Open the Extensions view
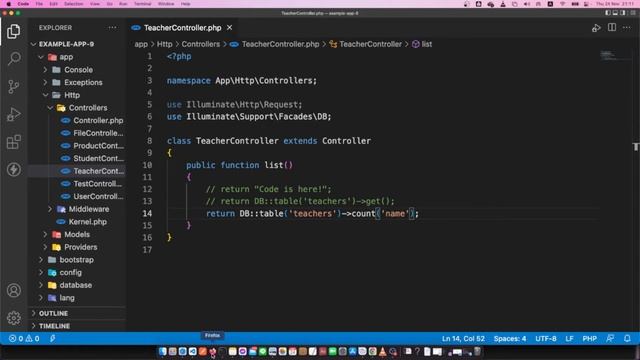Screen dimensions: 640x360 [13, 142]
